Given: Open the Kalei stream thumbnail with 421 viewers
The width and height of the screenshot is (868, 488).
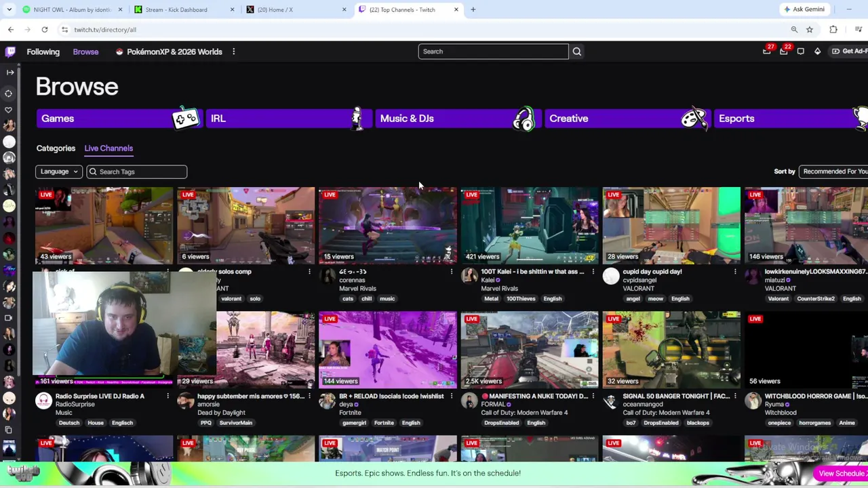Looking at the screenshot, I should pos(530,225).
